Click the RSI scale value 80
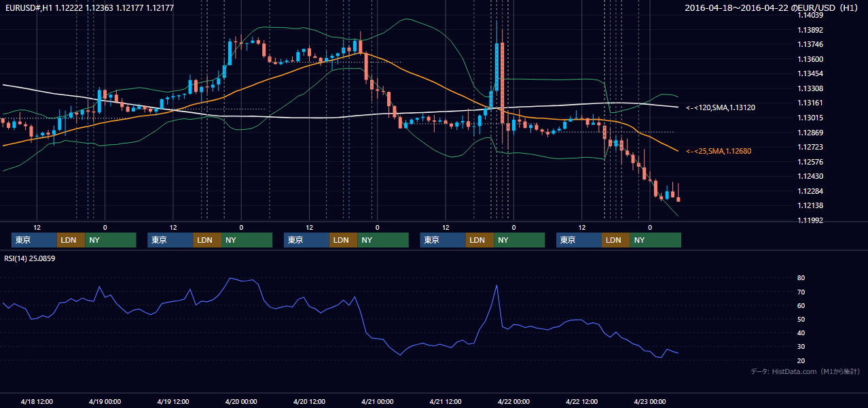 coord(801,278)
